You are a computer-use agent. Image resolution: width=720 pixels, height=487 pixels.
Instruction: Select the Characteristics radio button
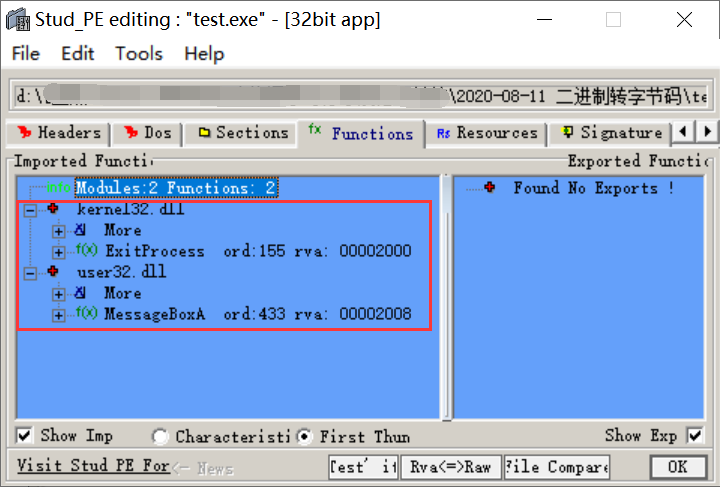[160, 436]
